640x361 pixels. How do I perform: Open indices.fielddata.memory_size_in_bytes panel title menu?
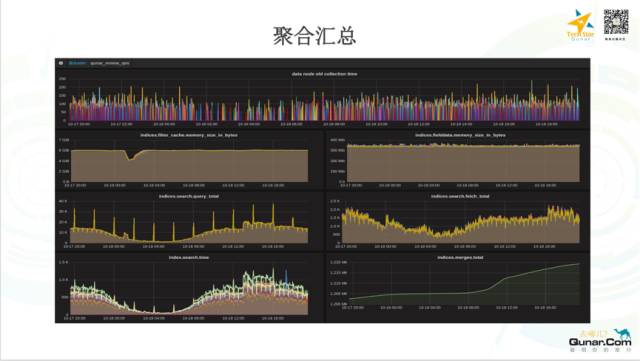(460, 135)
